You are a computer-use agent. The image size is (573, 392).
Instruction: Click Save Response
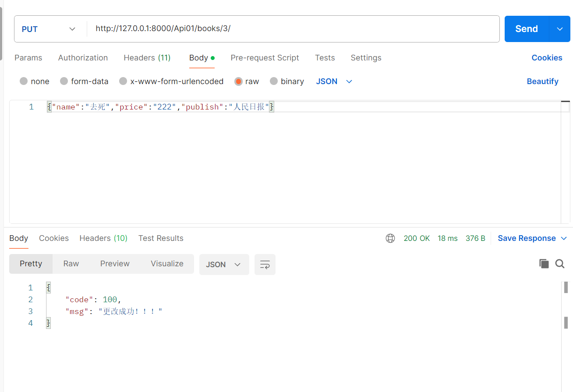coord(527,238)
